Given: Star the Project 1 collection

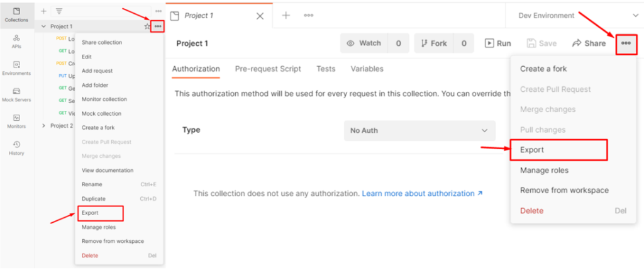Looking at the screenshot, I should (x=147, y=26).
